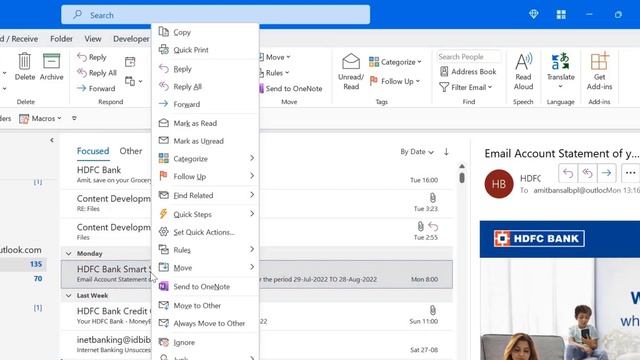Open the View ribbon tab

click(x=93, y=39)
